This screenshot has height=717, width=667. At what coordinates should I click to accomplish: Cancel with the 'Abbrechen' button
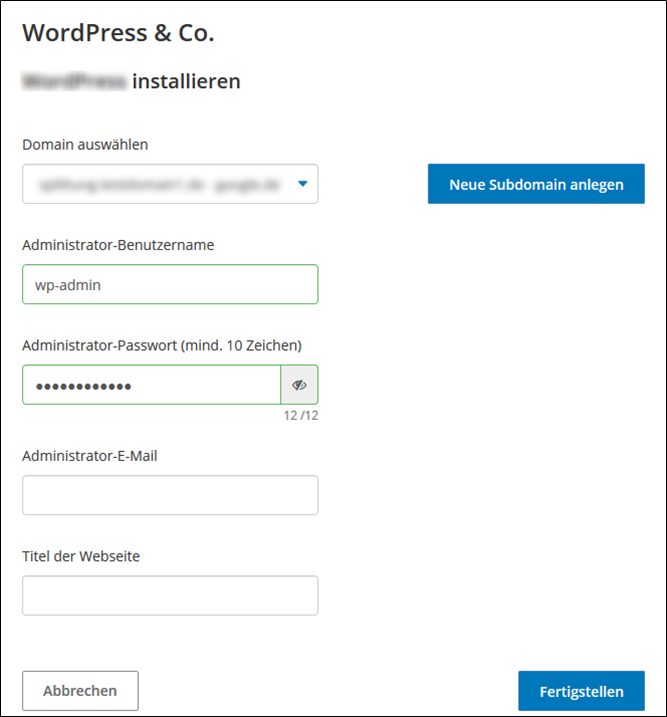coord(80,691)
